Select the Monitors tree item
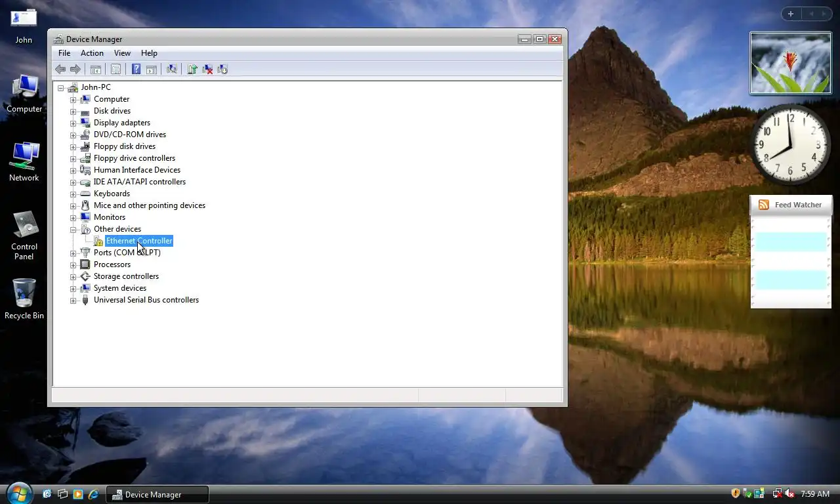This screenshot has height=504, width=840. click(109, 217)
